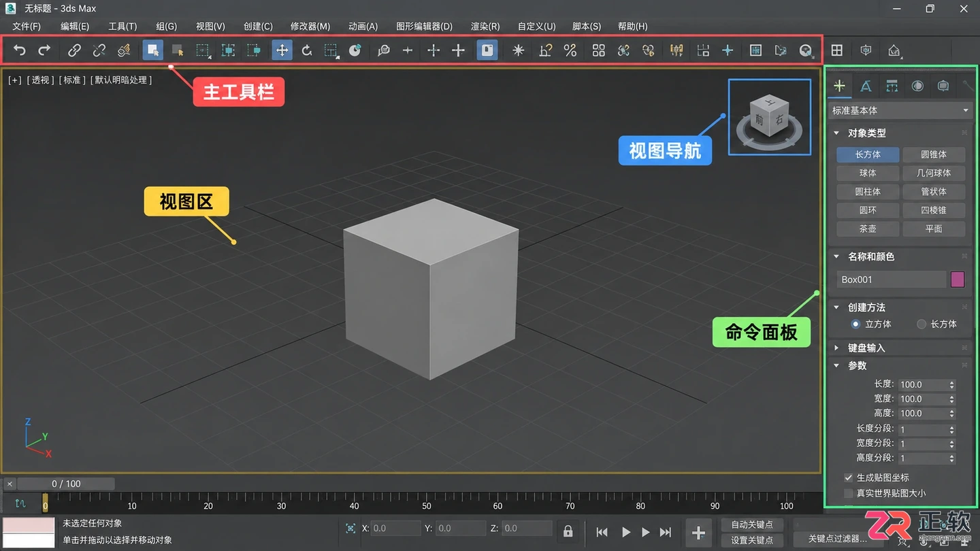The height and width of the screenshot is (551, 980).
Task: Click the white starburst icon in toolbar
Action: coord(519,50)
